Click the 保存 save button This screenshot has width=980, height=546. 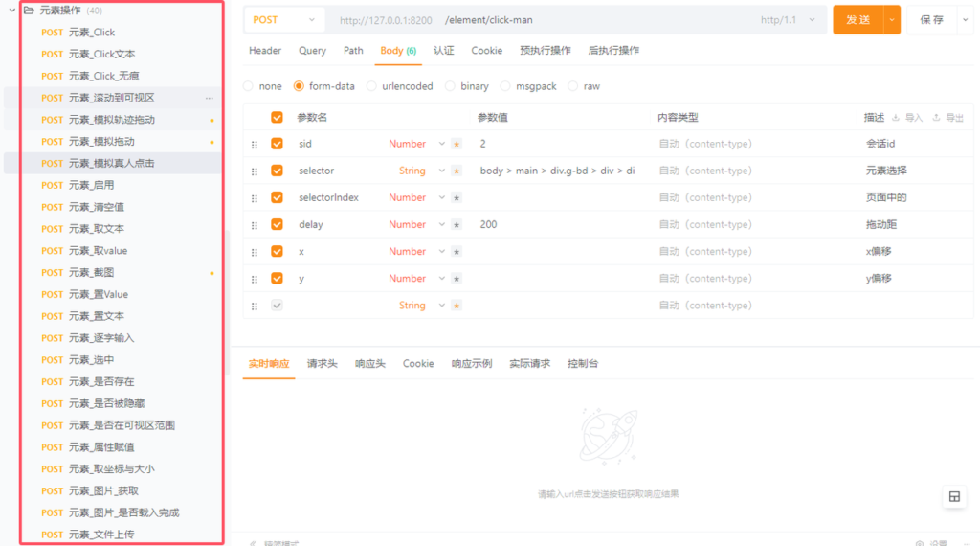(932, 20)
